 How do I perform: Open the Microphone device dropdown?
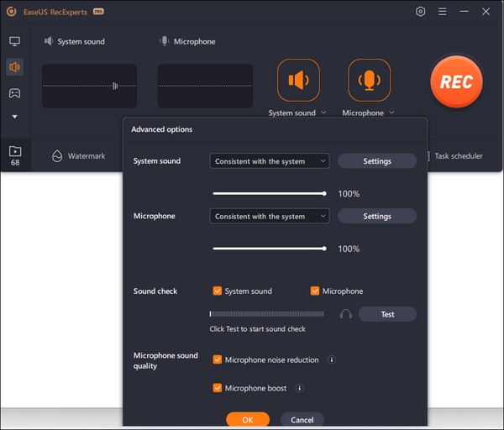[x=270, y=216]
